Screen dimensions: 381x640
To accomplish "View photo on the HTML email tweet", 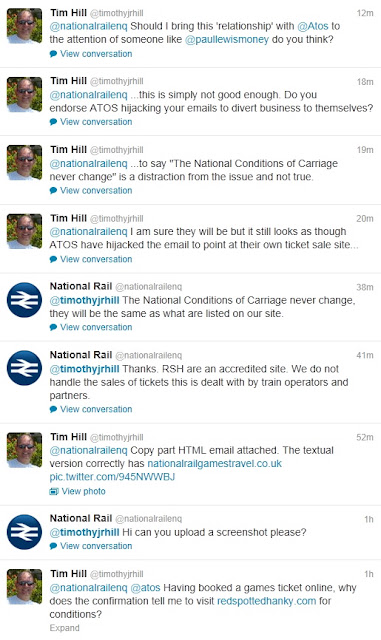I will click(x=83, y=491).
